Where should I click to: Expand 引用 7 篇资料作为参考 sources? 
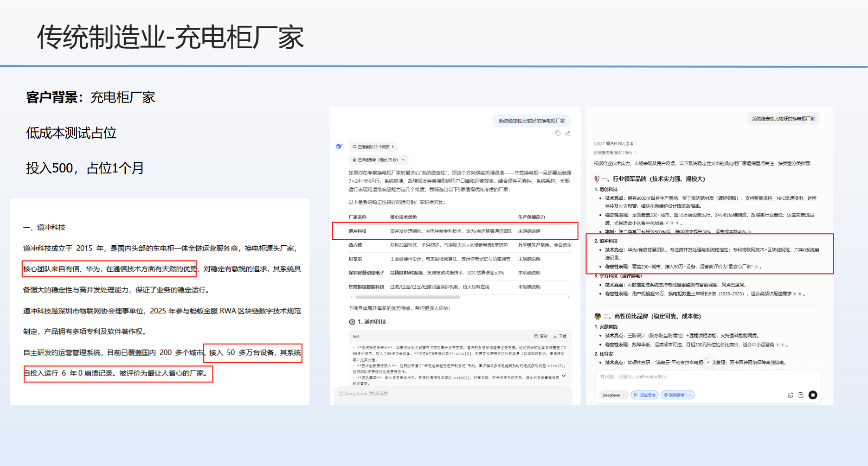click(616, 144)
